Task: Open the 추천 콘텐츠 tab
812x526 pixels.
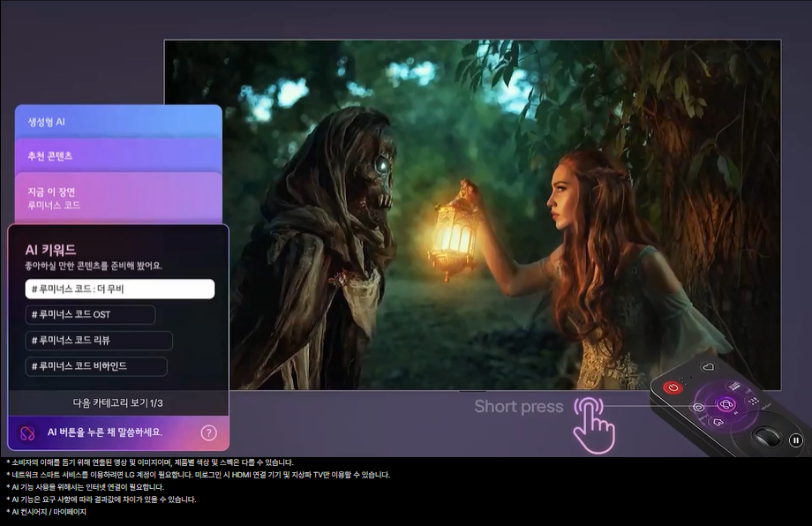Action: (118, 156)
